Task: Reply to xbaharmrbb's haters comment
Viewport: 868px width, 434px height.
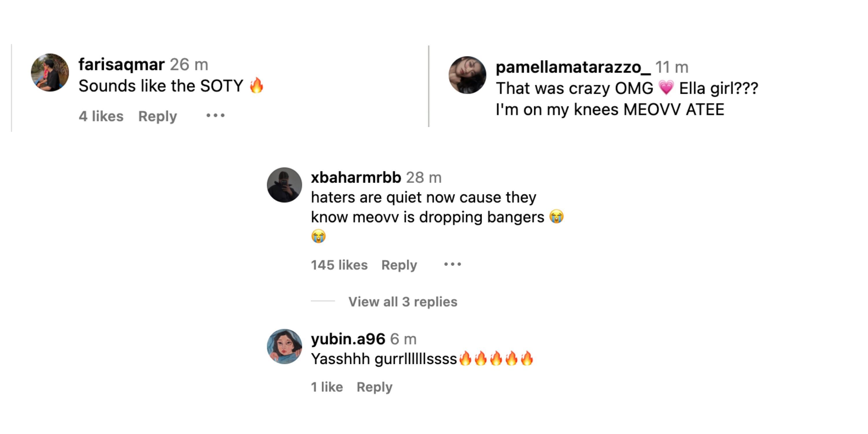Action: click(399, 265)
